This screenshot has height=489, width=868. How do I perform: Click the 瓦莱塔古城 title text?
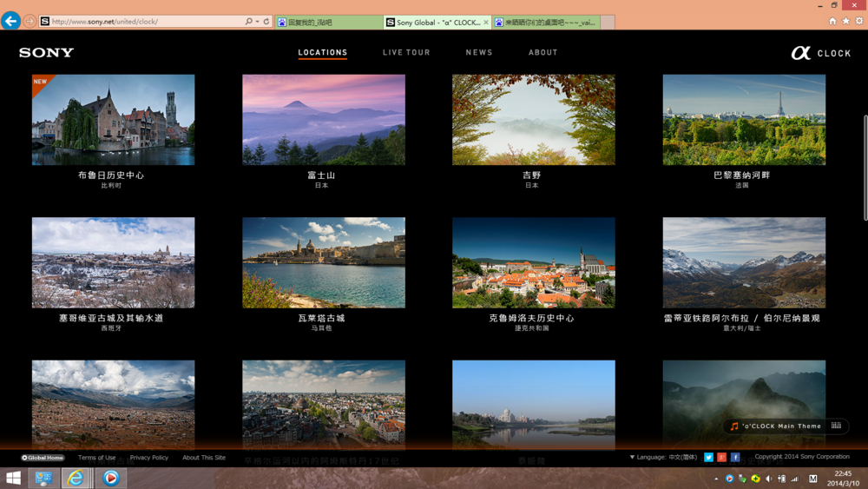tap(321, 318)
